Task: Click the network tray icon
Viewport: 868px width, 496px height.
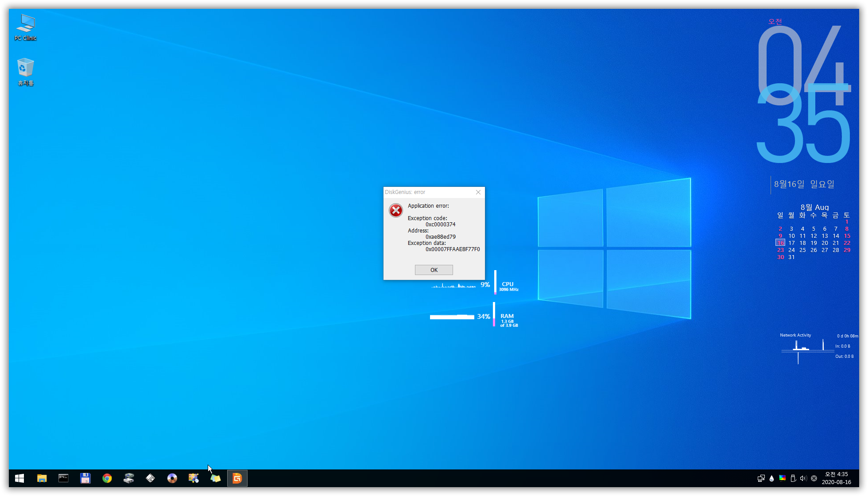Action: (x=761, y=478)
